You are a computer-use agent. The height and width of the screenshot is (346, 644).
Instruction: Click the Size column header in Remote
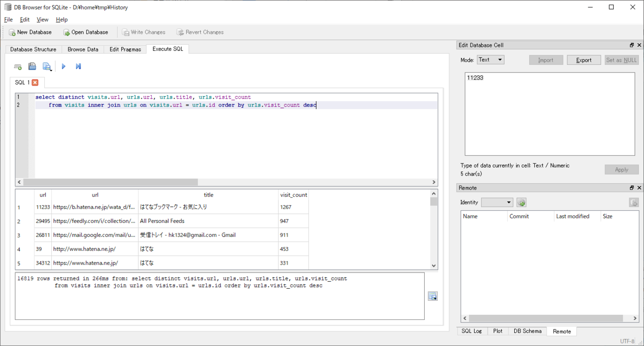(619, 216)
